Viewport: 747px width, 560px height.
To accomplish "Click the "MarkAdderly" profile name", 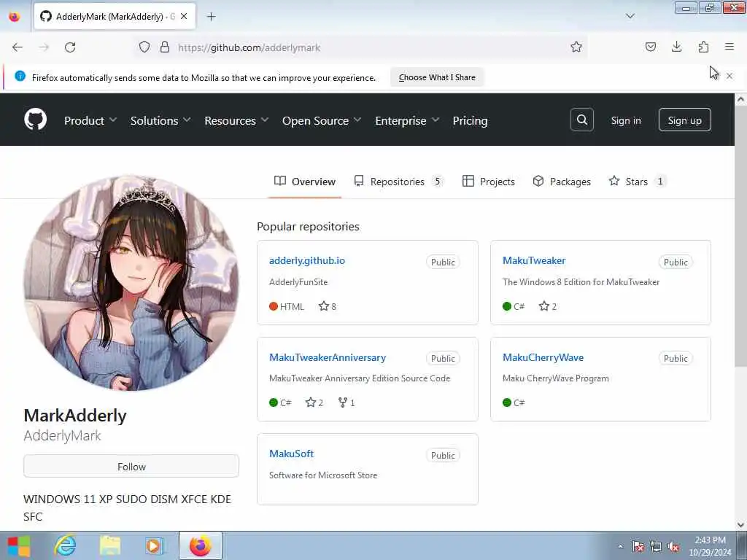I will (75, 415).
